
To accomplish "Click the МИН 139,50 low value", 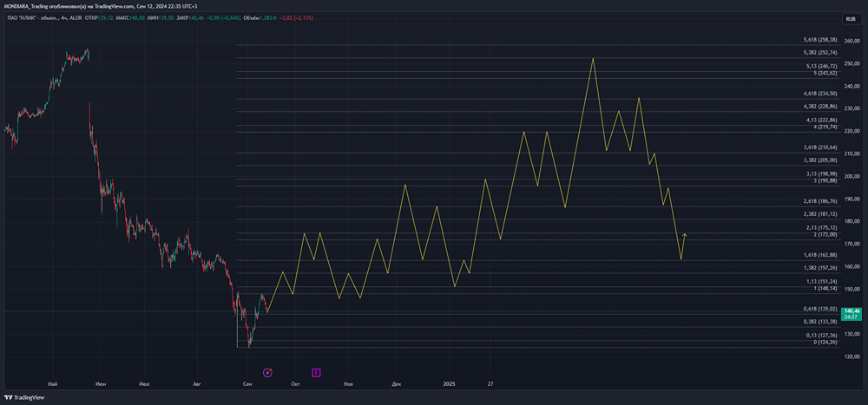I will (161, 18).
